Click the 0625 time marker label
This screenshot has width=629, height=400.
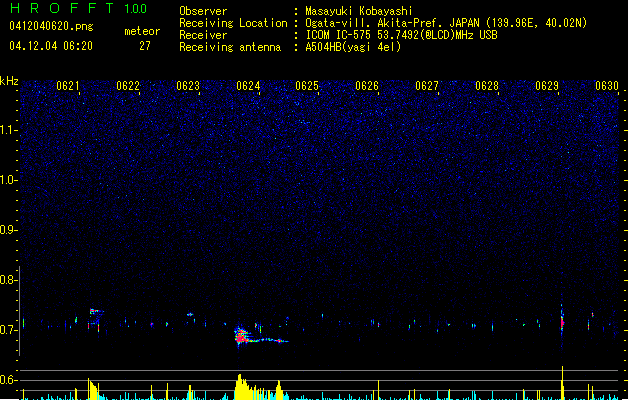pos(307,86)
